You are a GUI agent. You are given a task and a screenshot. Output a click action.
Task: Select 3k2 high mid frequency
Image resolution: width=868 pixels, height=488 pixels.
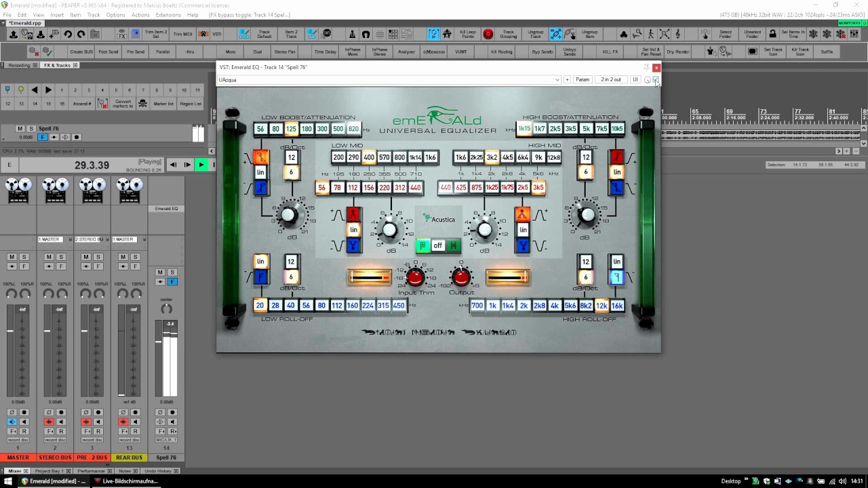[492, 157]
